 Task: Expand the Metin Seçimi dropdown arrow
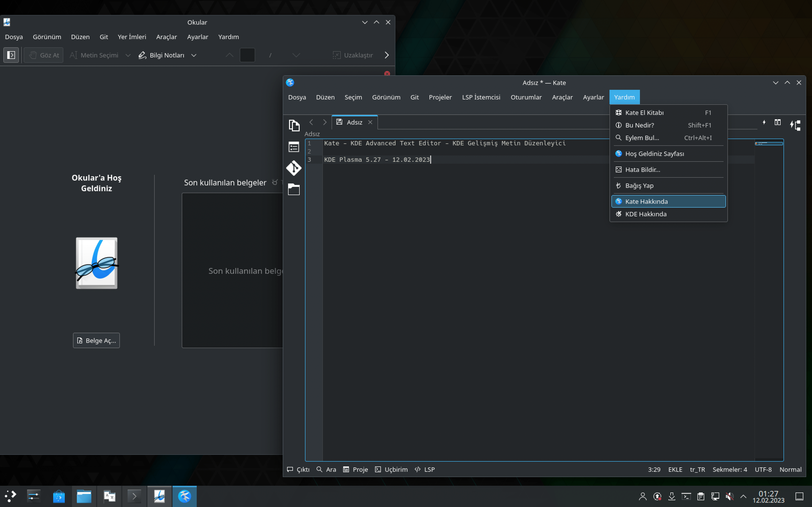pos(128,55)
